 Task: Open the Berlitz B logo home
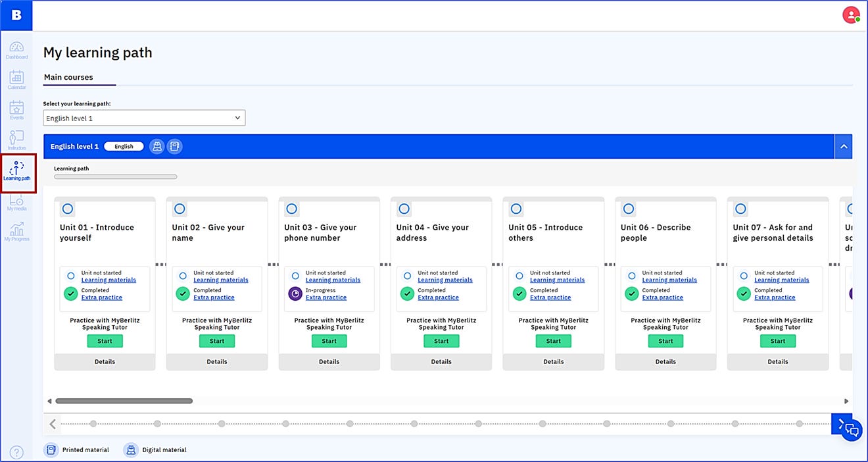pyautogui.click(x=16, y=15)
